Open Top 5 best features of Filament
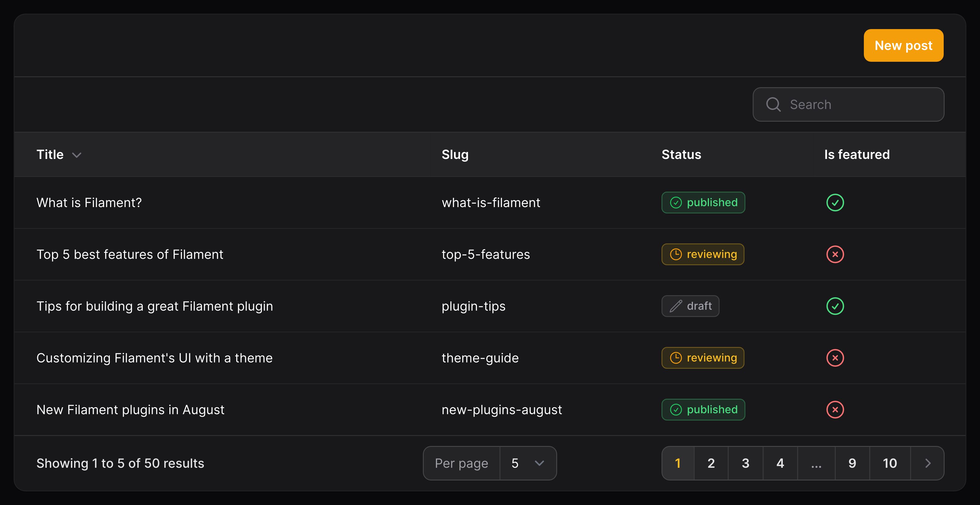Viewport: 980px width, 505px height. coord(130,254)
